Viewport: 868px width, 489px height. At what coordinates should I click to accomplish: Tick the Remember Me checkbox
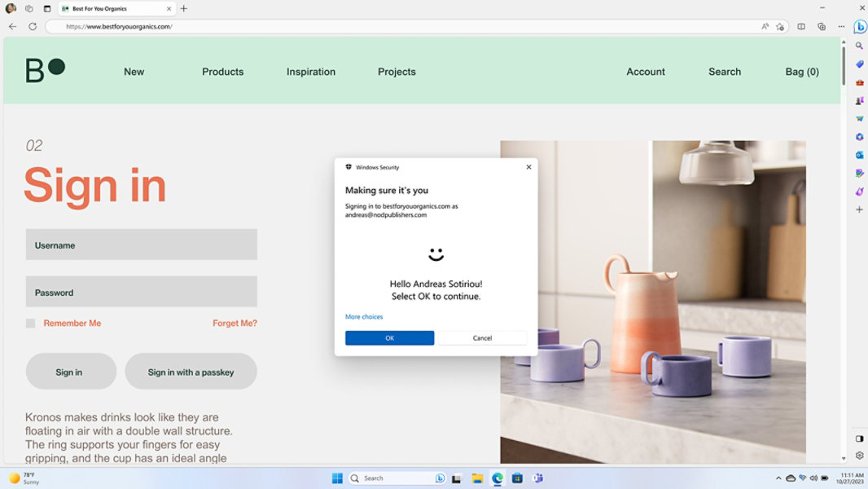[x=30, y=324]
